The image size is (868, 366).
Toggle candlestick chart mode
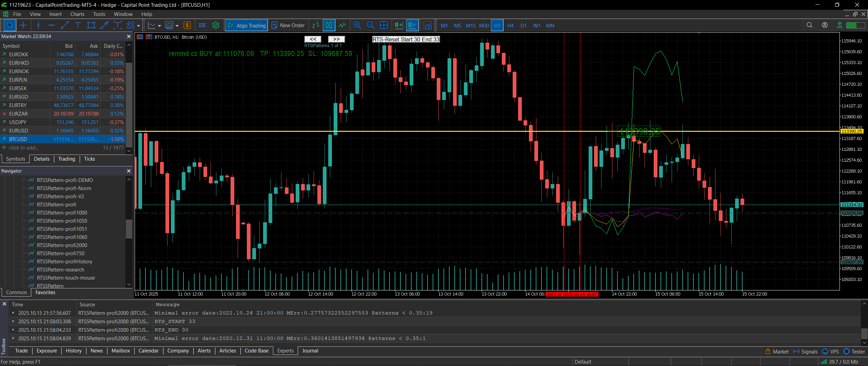[x=329, y=25]
